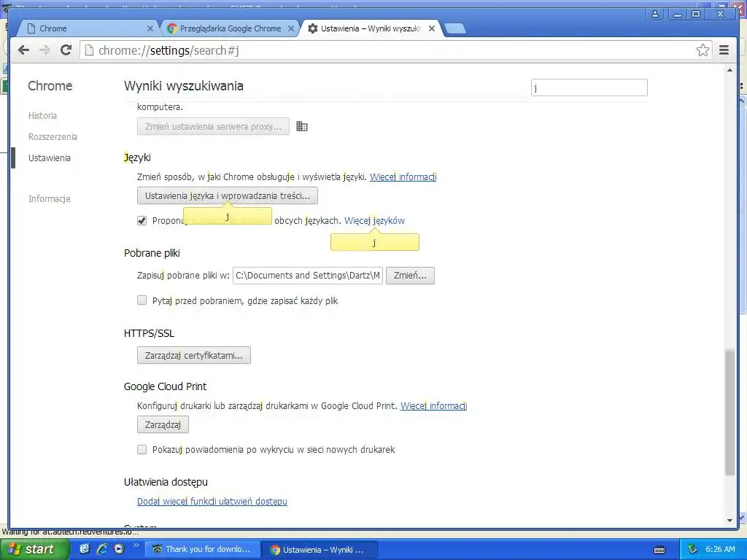Click the Wyniki wyszukiwania page title
Image resolution: width=747 pixels, height=560 pixels.
(183, 86)
